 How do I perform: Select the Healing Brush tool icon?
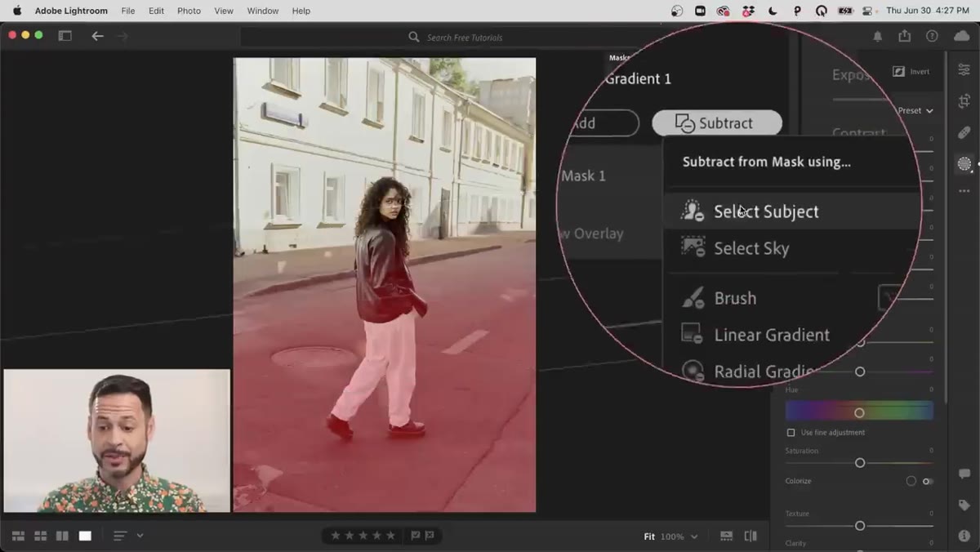(964, 132)
